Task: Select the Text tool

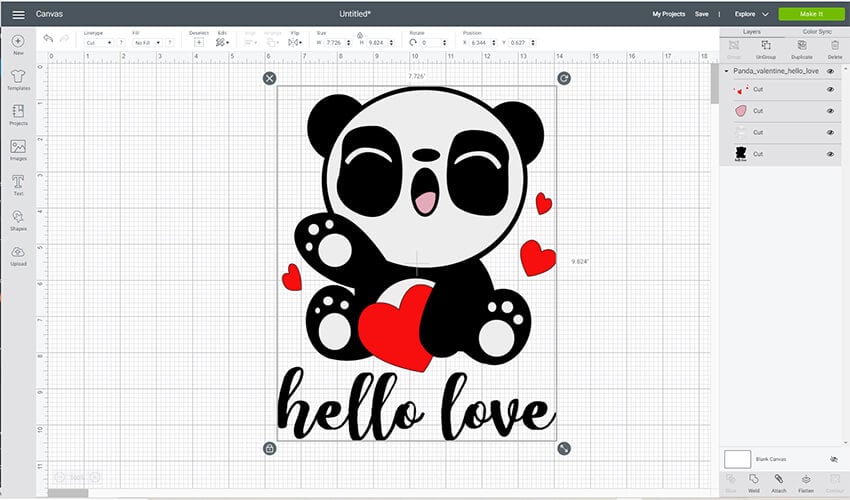Action: click(x=18, y=184)
